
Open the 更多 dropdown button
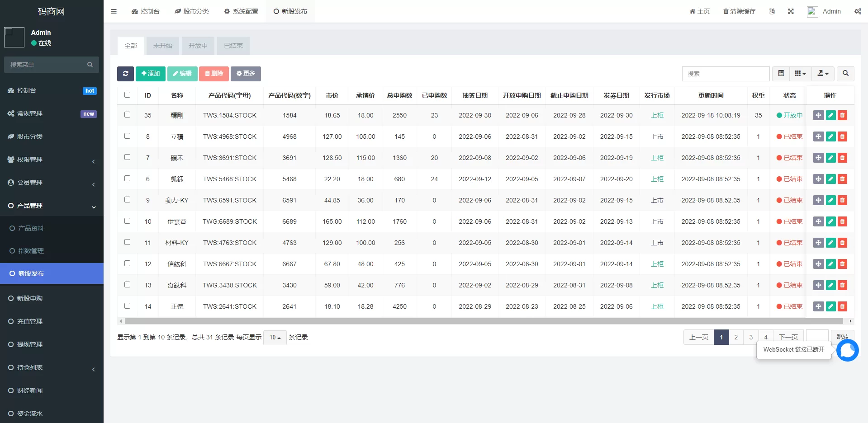[x=246, y=74]
